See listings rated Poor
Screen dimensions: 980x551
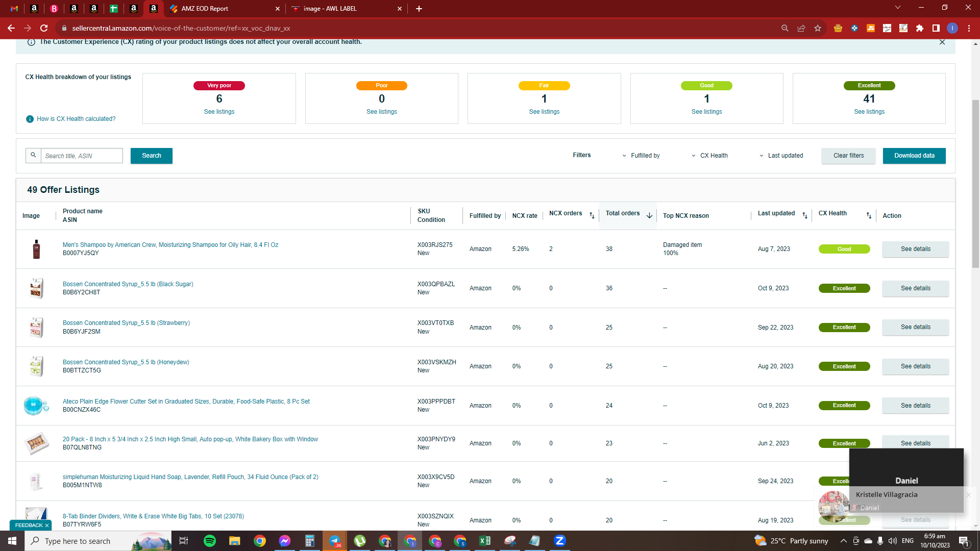(382, 112)
